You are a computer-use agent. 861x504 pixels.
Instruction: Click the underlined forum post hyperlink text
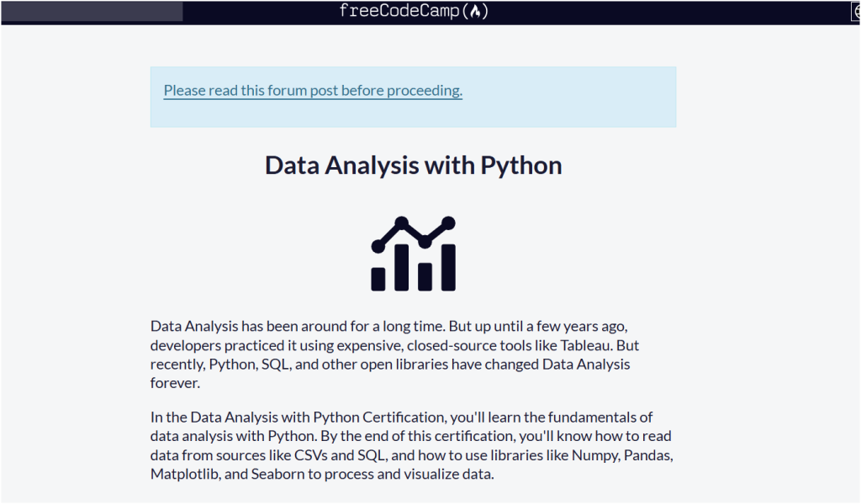313,90
